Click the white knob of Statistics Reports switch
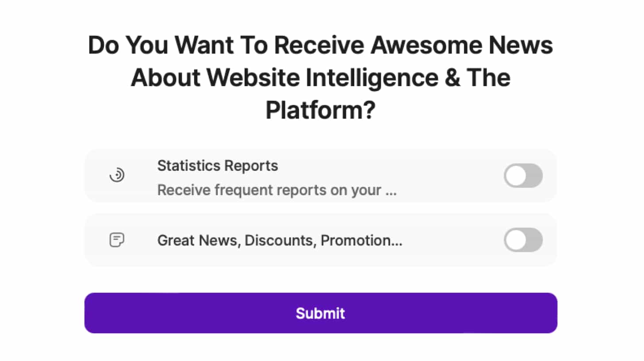Screen dimensions: 644x361 point(516,176)
